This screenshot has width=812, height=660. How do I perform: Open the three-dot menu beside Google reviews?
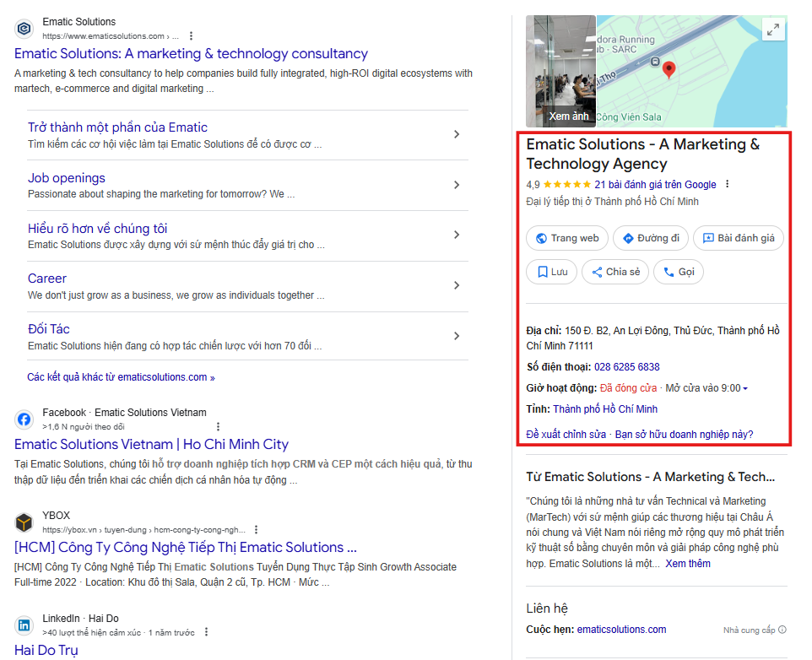coord(728,185)
